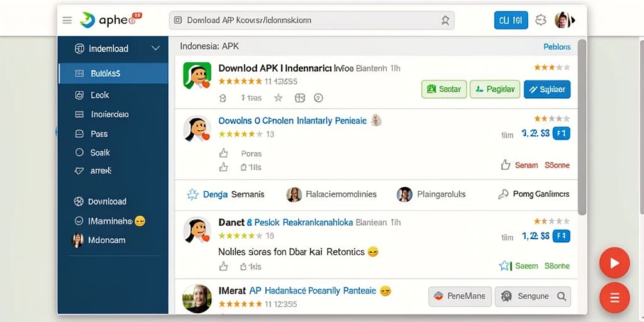Click the Peblons link
This screenshot has width=644, height=322.
557,47
